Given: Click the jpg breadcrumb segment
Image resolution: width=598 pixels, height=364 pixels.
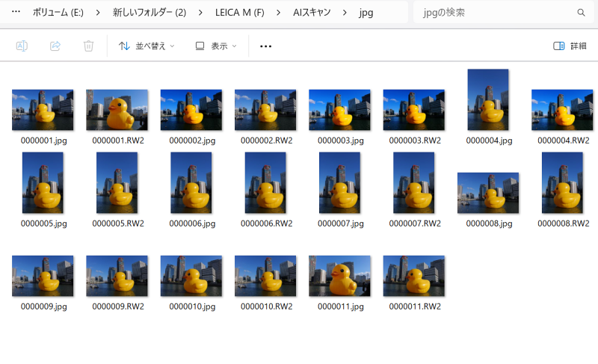Looking at the screenshot, I should coord(366,13).
